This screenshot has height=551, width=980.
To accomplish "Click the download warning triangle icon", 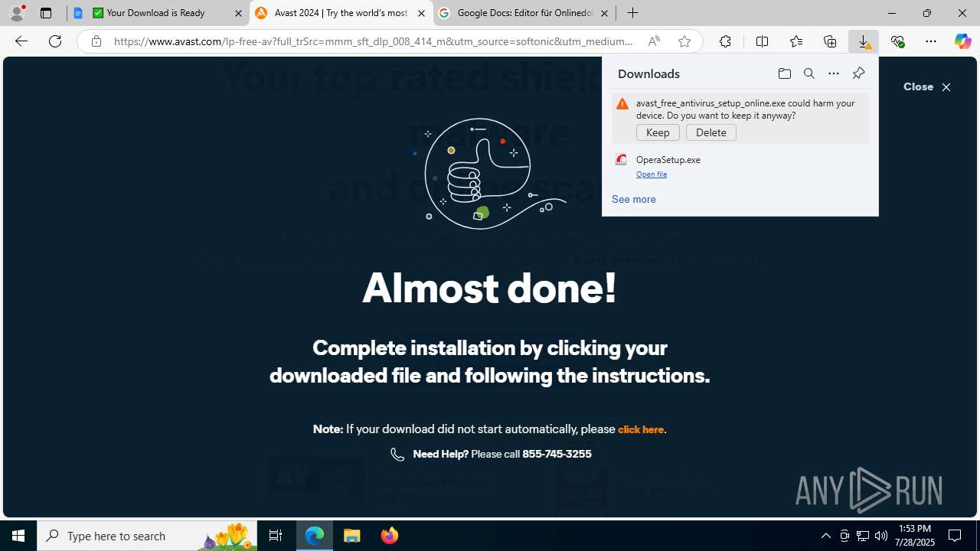I will [622, 104].
